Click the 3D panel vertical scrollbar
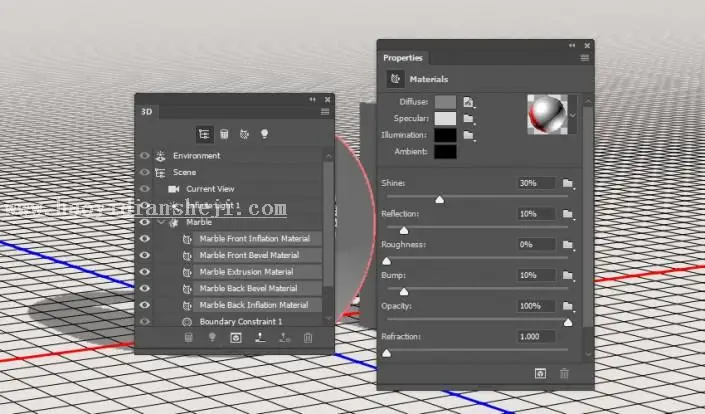 [329, 225]
